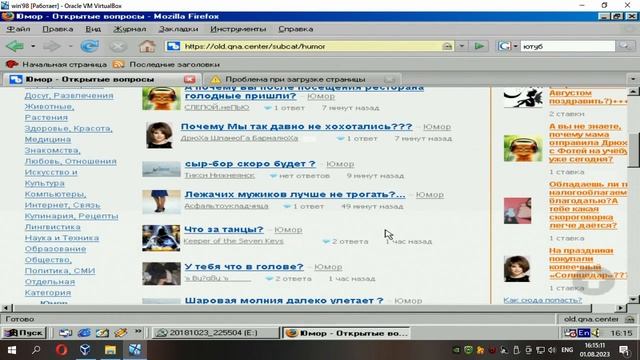Click the search field containing ютуб
Viewport: 640px width, 360px height.
(567, 46)
